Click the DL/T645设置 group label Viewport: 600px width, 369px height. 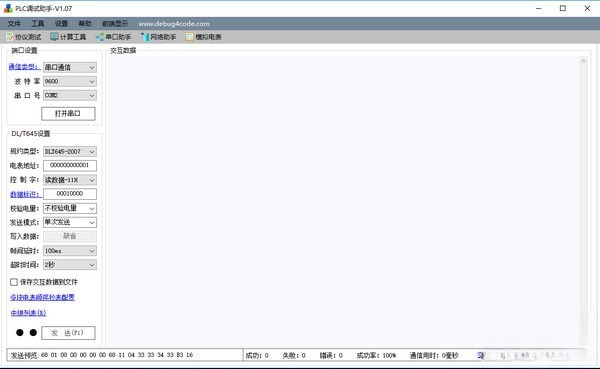coord(31,134)
